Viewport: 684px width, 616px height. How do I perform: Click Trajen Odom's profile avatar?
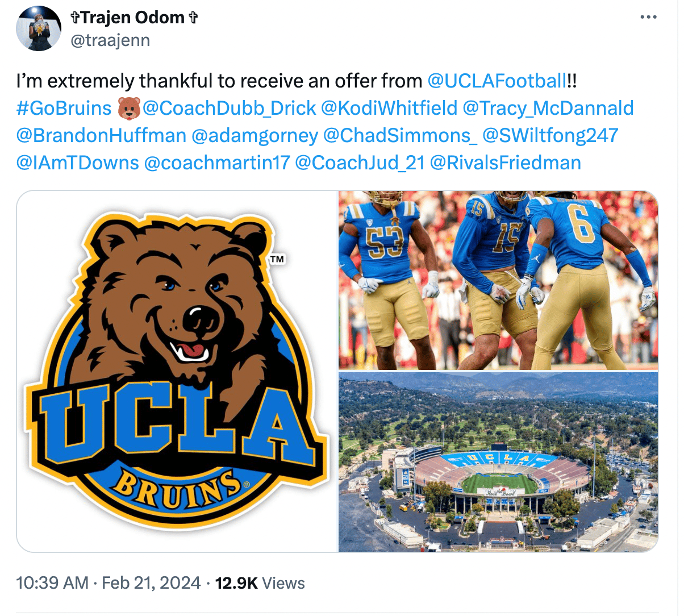(x=39, y=28)
